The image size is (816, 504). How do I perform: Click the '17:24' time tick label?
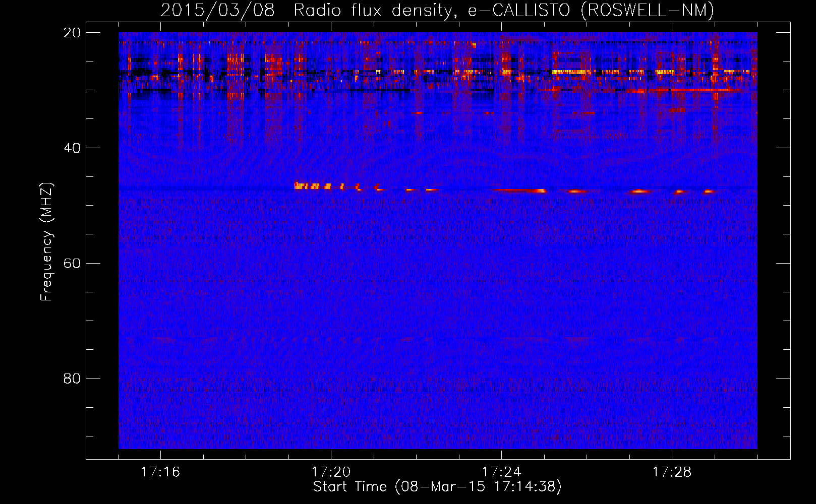(x=501, y=472)
